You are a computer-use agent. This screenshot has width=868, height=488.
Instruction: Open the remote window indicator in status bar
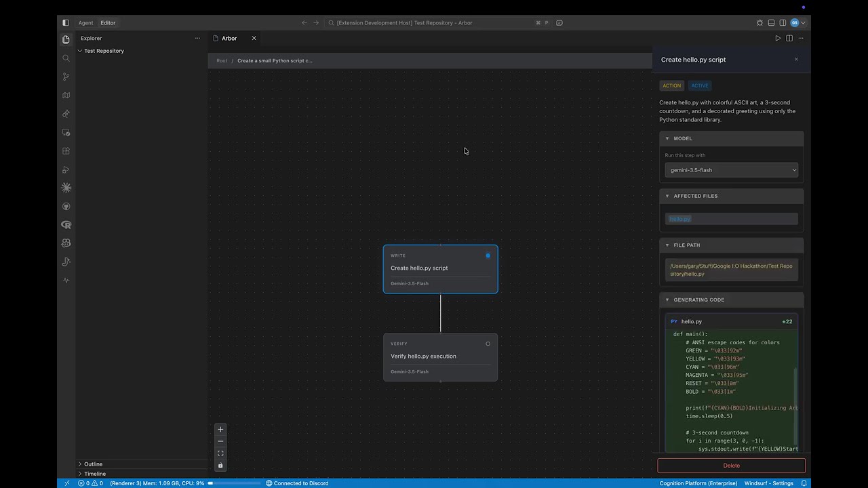click(66, 483)
